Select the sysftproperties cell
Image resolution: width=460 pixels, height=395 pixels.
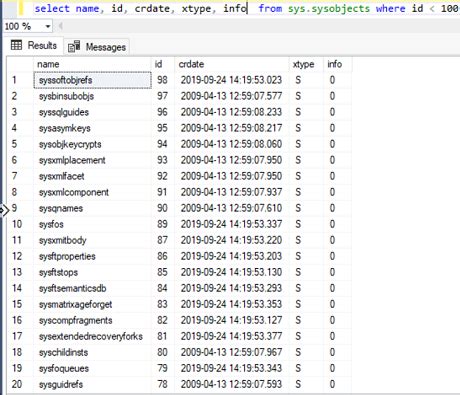point(92,256)
